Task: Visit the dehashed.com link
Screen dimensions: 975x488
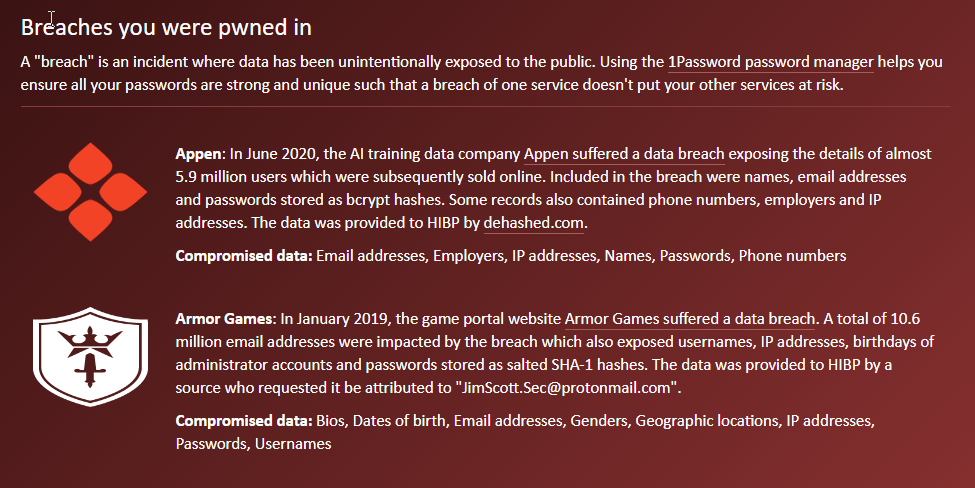Action: point(534,223)
